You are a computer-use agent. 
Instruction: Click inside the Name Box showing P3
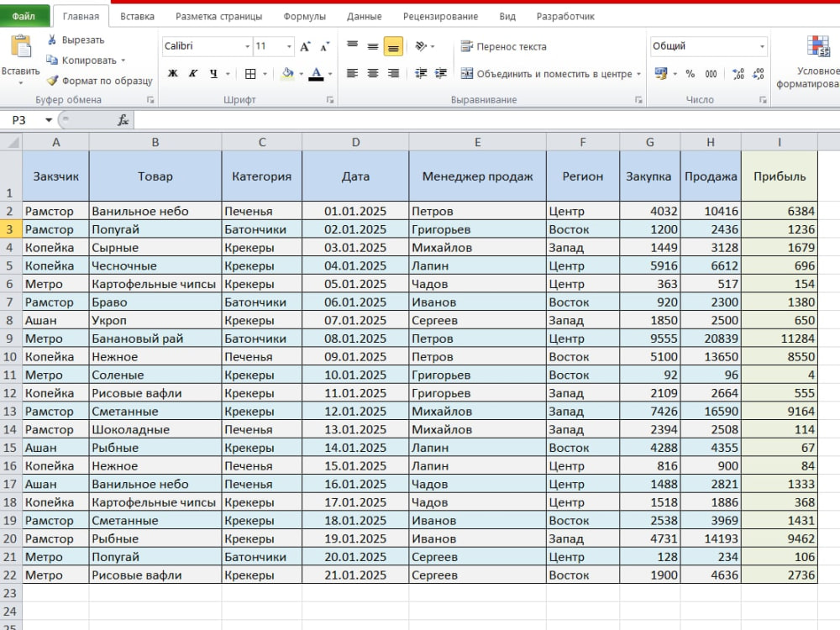(x=25, y=120)
